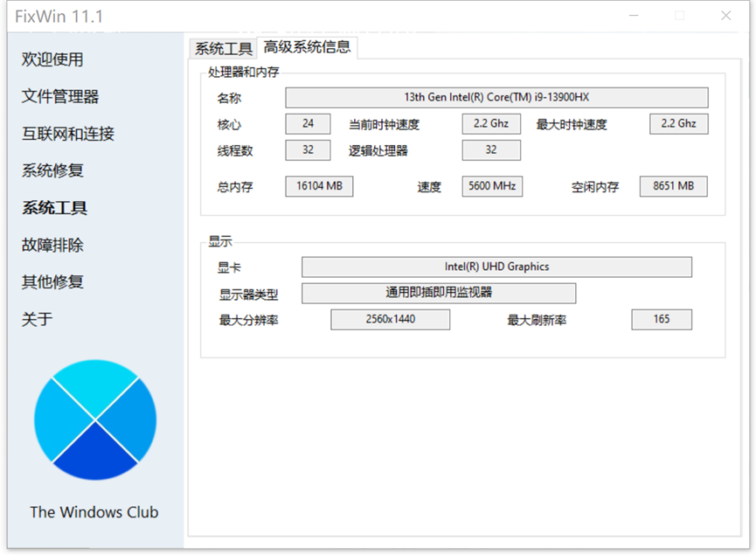Select 互联网和连接 in the sidebar
The image size is (756, 555).
pos(68,134)
